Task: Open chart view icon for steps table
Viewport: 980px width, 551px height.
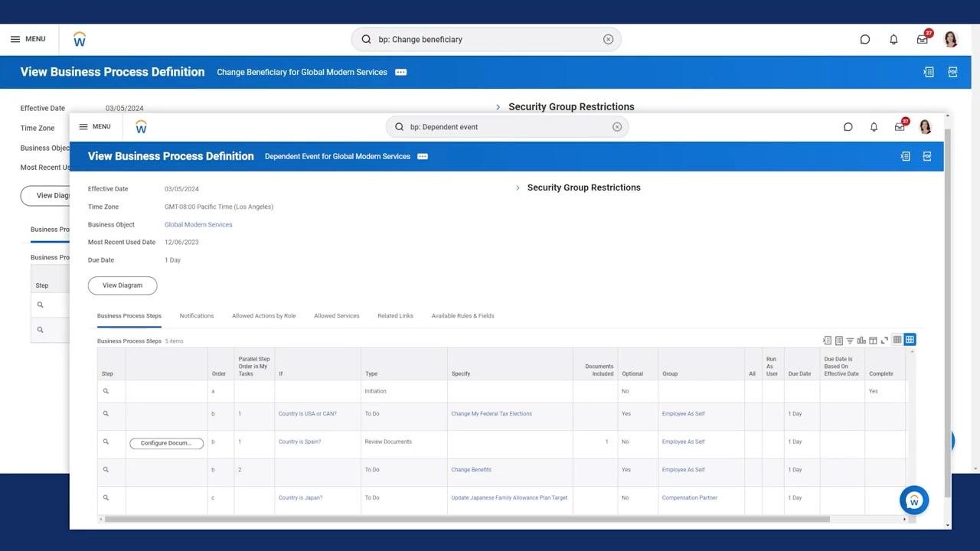Action: [861, 341]
